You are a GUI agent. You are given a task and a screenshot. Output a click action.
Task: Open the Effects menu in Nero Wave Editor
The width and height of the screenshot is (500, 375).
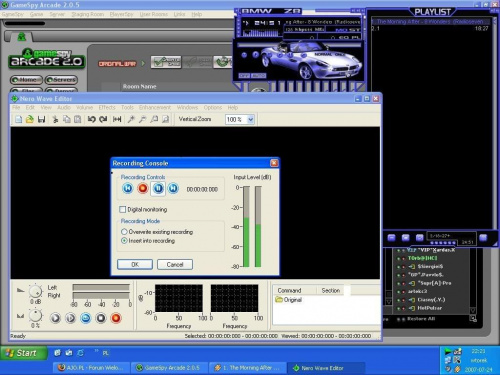click(107, 107)
